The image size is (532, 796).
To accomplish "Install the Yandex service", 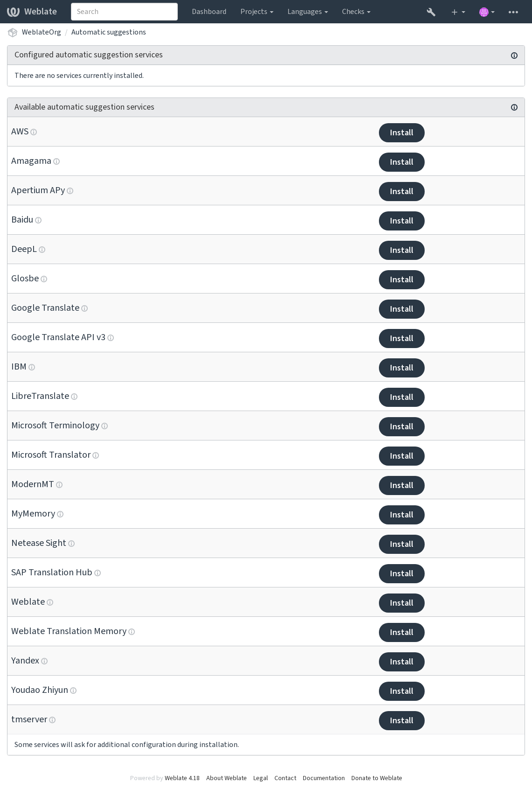I will point(401,662).
